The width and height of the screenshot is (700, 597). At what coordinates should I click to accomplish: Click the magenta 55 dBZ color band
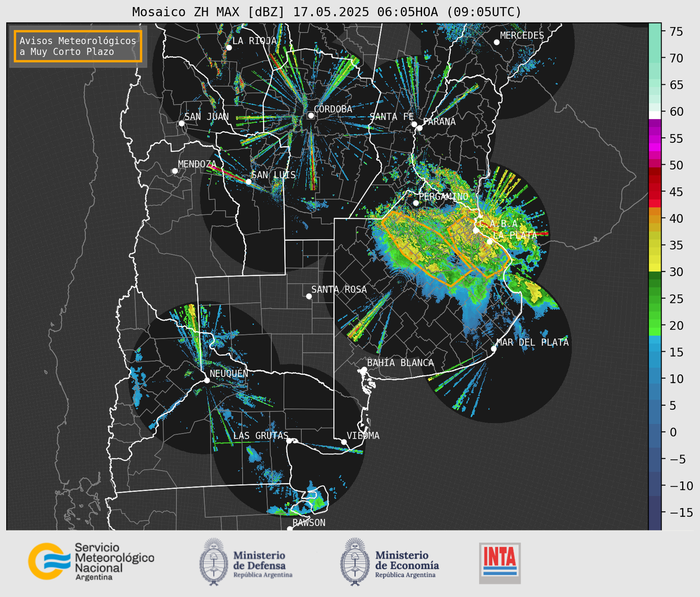pyautogui.click(x=655, y=138)
